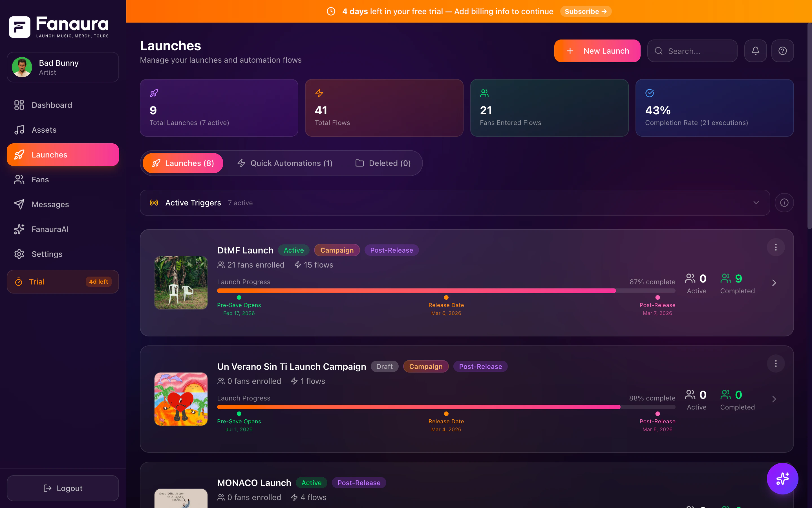Open Messages in sidebar
812x508 pixels.
[63, 204]
